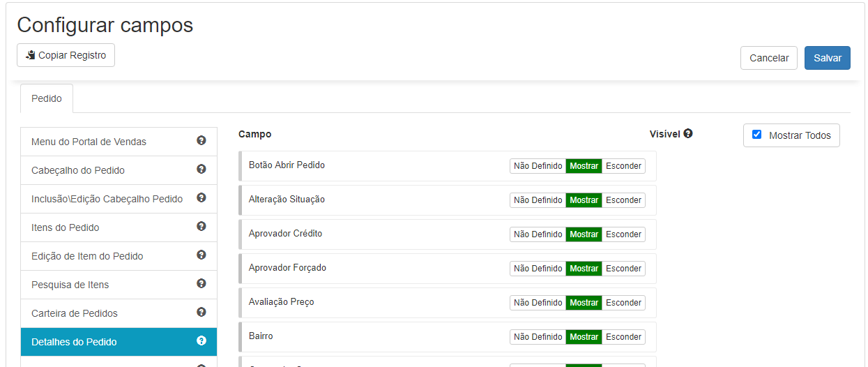Click the Salvar button
The width and height of the screenshot is (868, 367).
pos(827,58)
